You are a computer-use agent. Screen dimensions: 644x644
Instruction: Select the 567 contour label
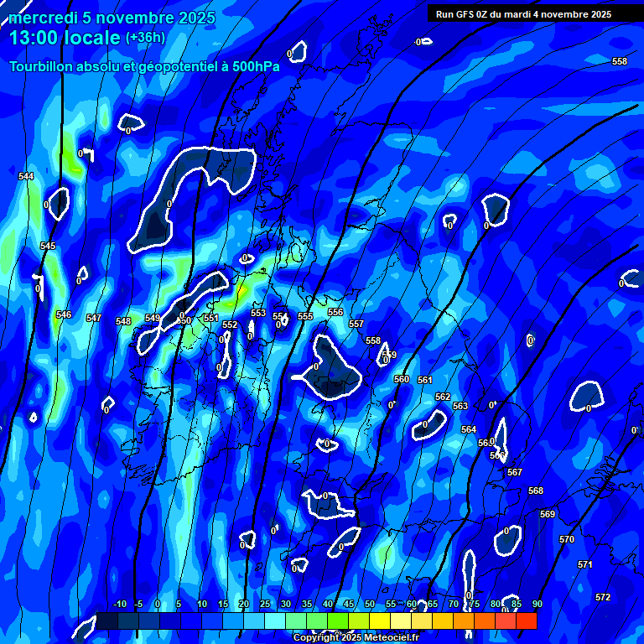(x=515, y=472)
